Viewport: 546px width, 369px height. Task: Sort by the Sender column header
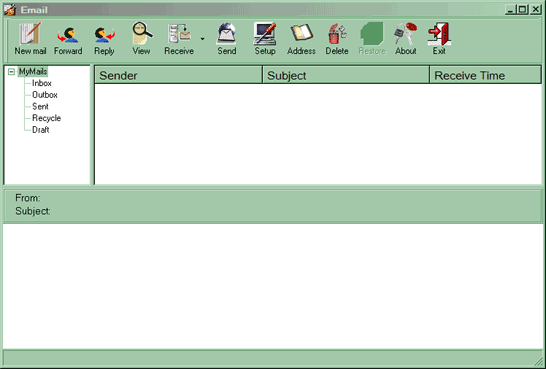coord(178,75)
